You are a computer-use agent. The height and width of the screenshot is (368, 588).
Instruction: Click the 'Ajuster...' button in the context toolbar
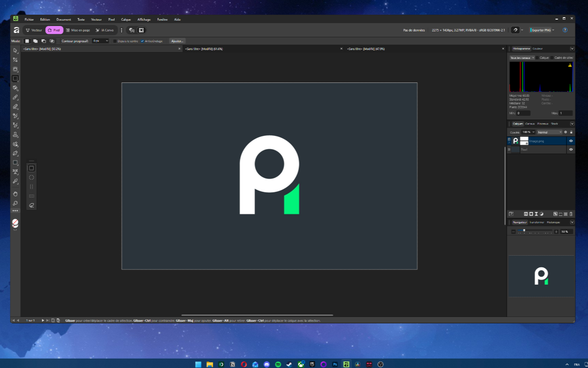click(176, 41)
